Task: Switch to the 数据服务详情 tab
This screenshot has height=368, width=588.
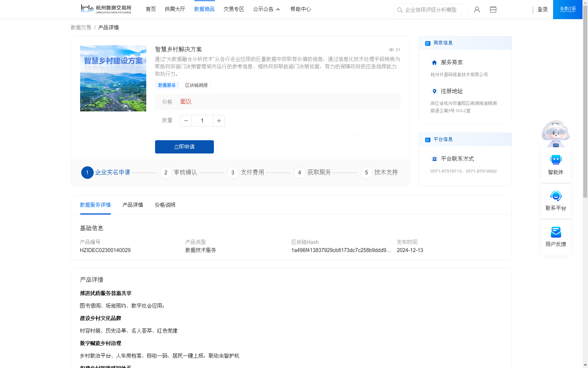Action: (95, 205)
